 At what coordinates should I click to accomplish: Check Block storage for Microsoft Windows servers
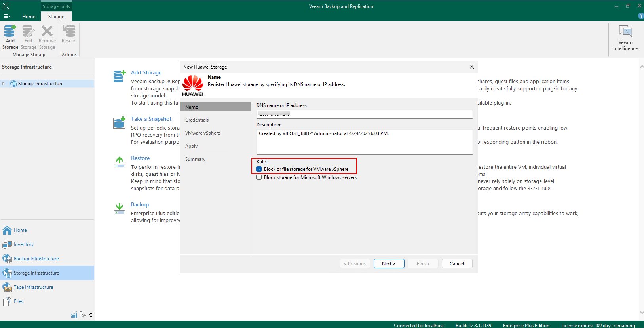pos(259,177)
